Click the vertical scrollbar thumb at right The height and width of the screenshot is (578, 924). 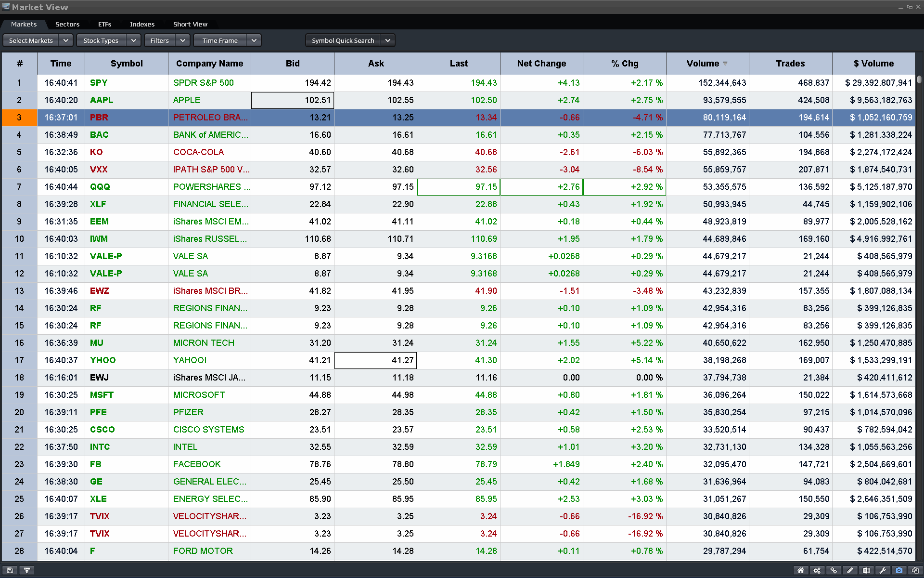point(919,79)
